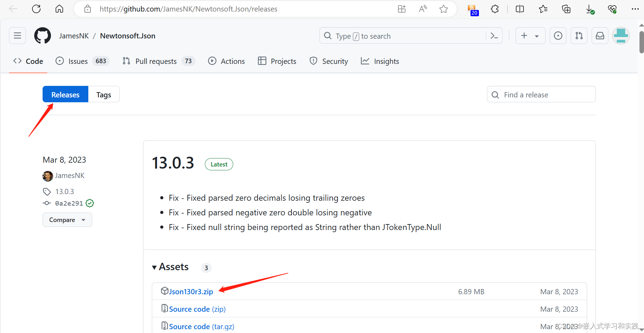Viewport: 644px width, 333px height.
Task: Open browser extensions puzzle icon
Action: (x=495, y=9)
